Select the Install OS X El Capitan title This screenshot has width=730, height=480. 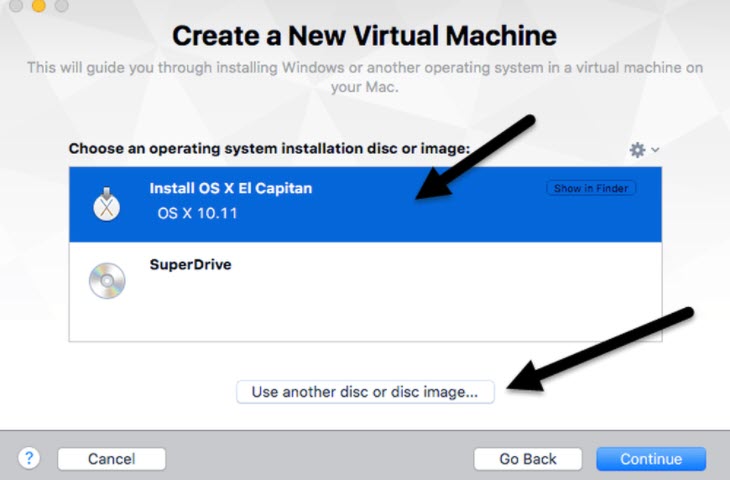coord(231,188)
